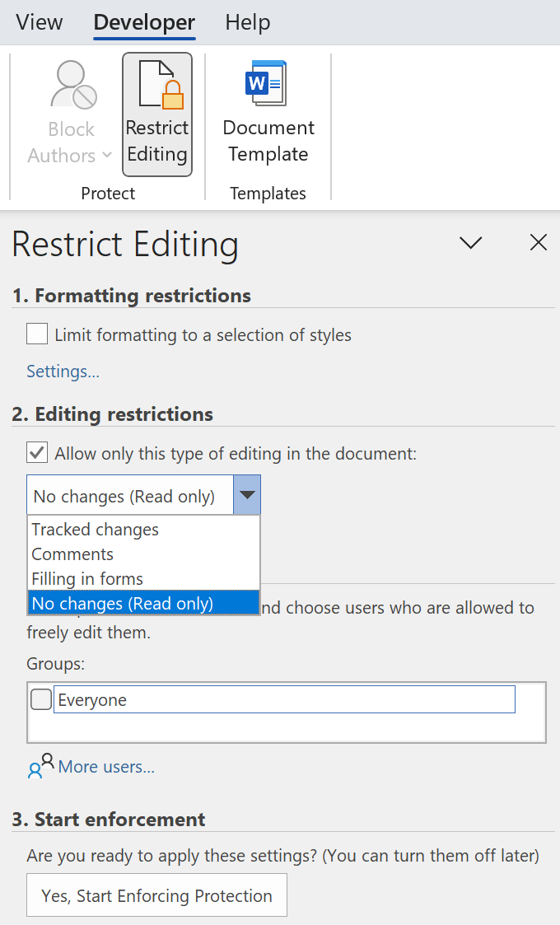Select the Developer ribbon tab

[x=144, y=22]
